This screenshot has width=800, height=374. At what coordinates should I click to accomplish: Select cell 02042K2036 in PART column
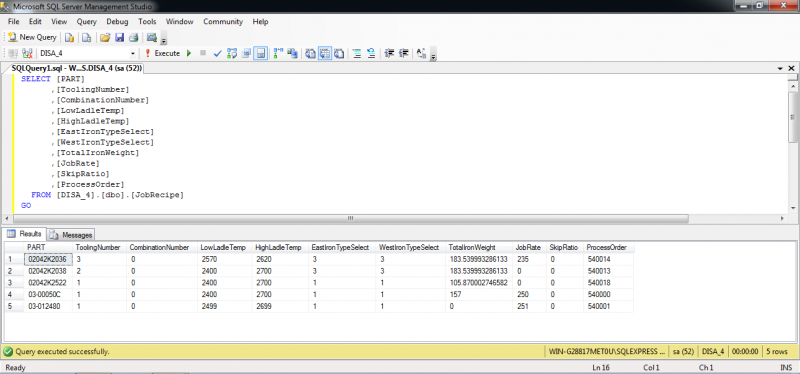coord(49,259)
